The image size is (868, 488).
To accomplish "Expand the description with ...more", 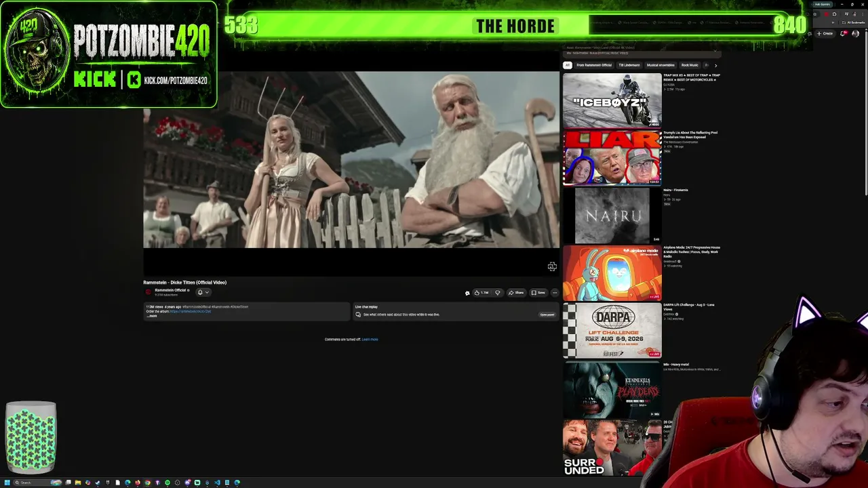I will pos(153,316).
